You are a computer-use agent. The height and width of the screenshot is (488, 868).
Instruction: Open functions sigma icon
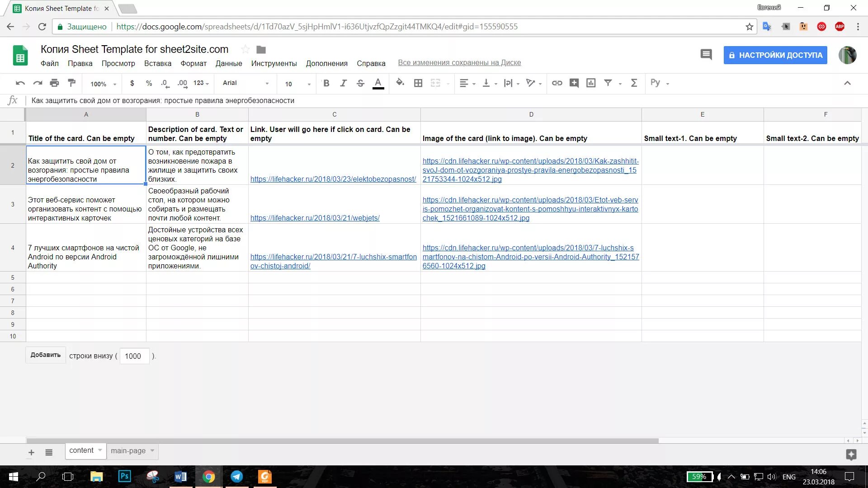click(x=634, y=83)
